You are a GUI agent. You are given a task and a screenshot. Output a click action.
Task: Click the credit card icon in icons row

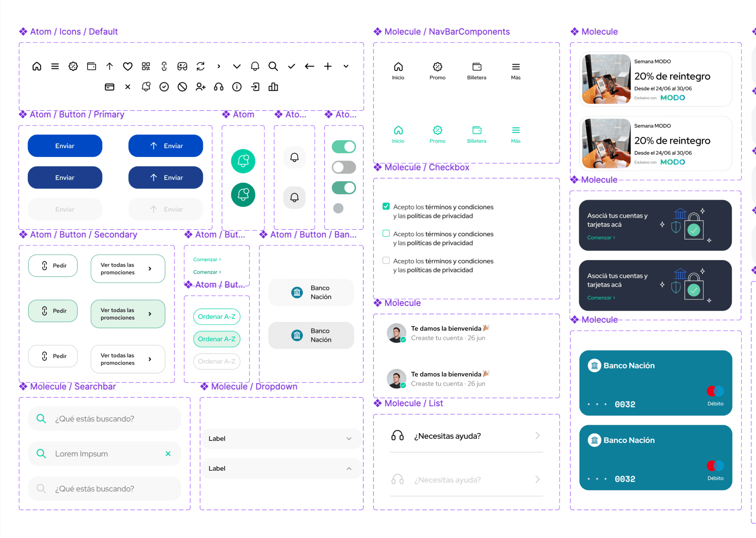[x=110, y=87]
